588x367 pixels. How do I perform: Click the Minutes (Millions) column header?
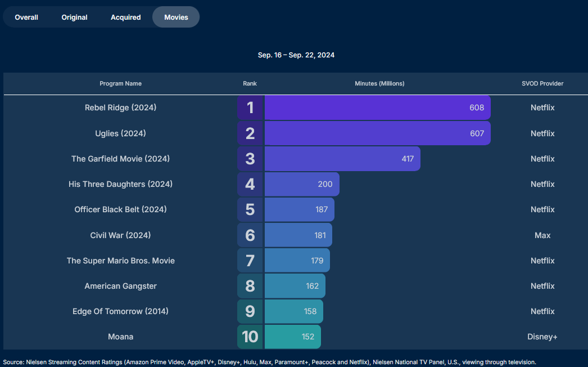379,83
